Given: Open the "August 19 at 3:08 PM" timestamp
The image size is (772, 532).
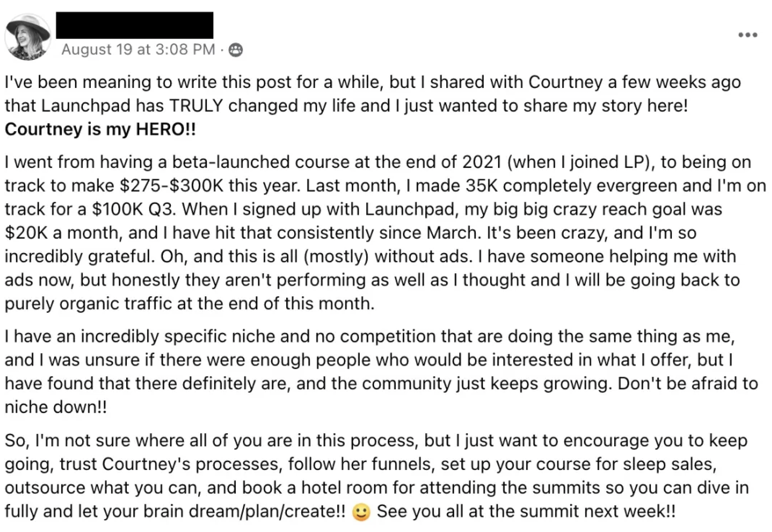Looking at the screenshot, I should tap(138, 49).
